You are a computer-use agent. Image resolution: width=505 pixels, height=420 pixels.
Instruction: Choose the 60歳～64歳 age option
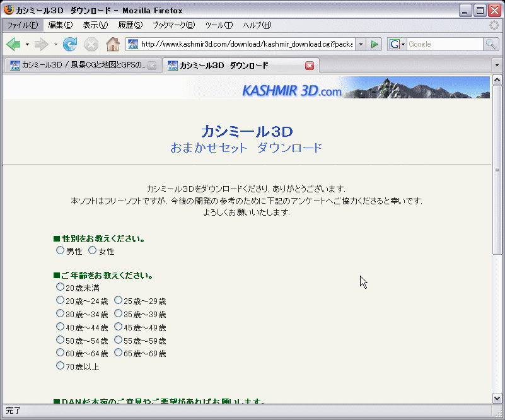click(x=60, y=353)
